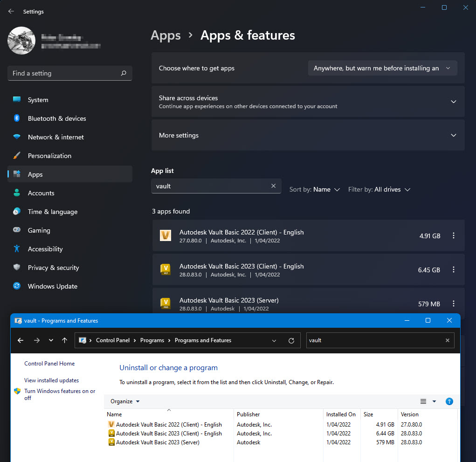Viewport: 476px width, 462px height.
Task: Open Windows Update settings
Action: (x=52, y=286)
